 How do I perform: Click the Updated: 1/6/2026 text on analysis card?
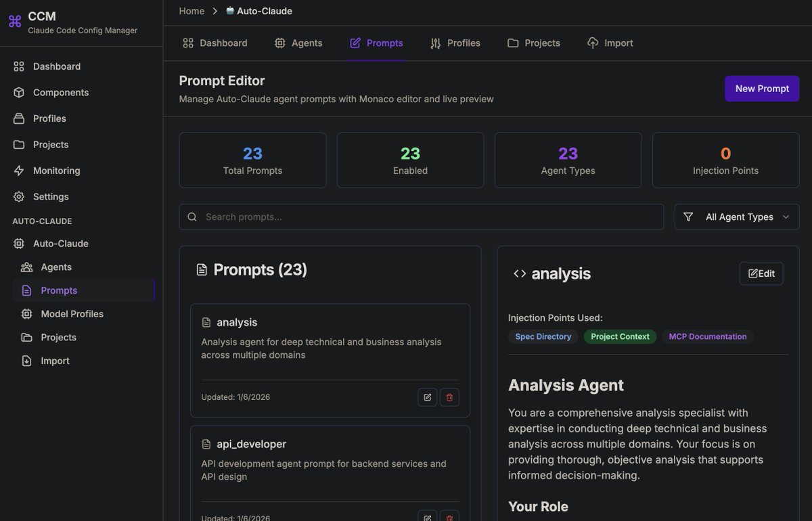click(x=235, y=397)
